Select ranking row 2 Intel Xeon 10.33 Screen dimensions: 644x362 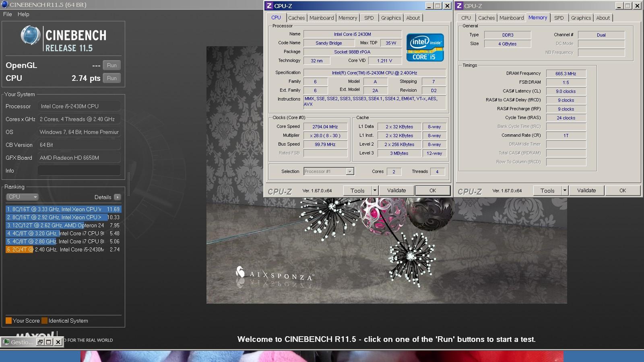tap(63, 217)
